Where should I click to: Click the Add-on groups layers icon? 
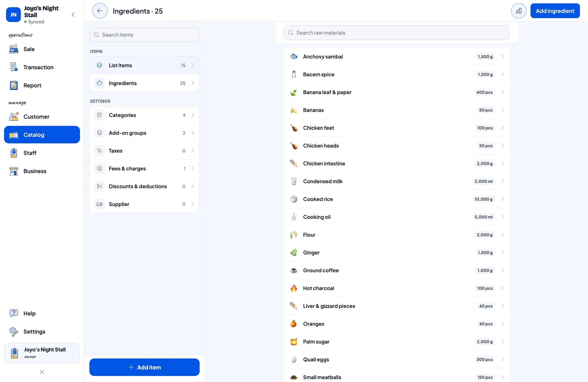[x=99, y=133]
